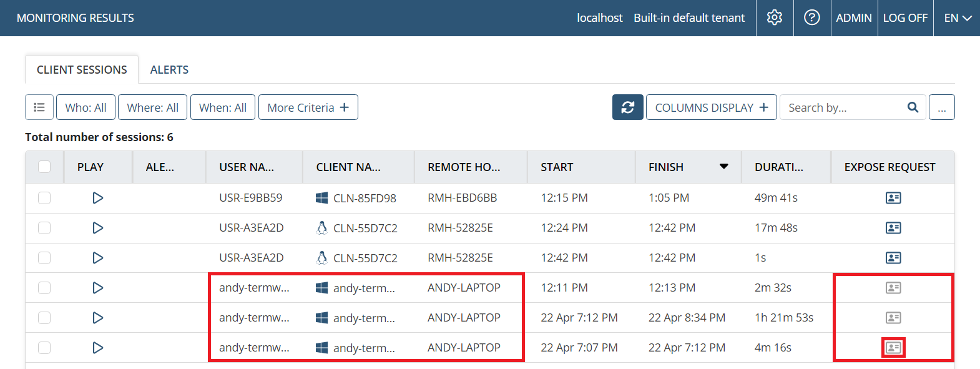Viewport: 980px width, 369px height.
Task: Open the COLUMNS DISPLAY selector
Action: 711,107
